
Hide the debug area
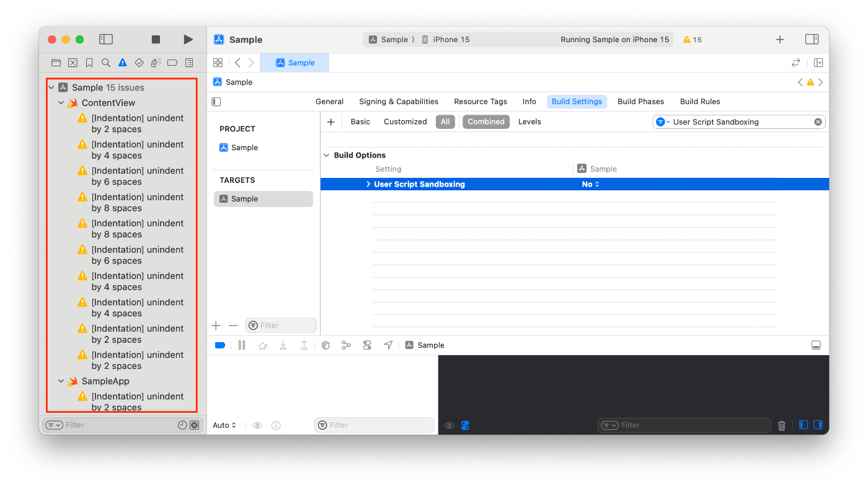click(x=817, y=345)
